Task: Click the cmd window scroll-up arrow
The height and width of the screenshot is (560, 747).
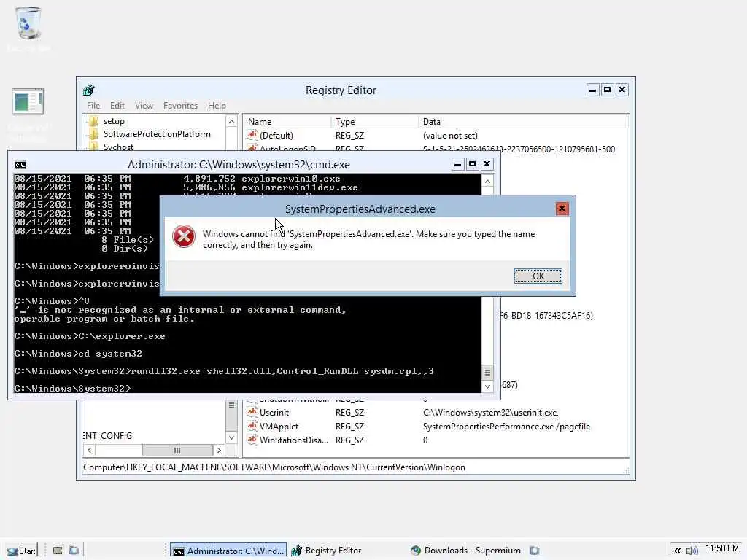Action: pos(487,182)
